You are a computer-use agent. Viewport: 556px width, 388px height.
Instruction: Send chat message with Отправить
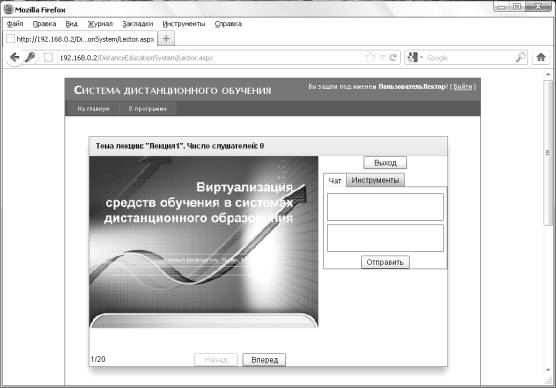385,262
